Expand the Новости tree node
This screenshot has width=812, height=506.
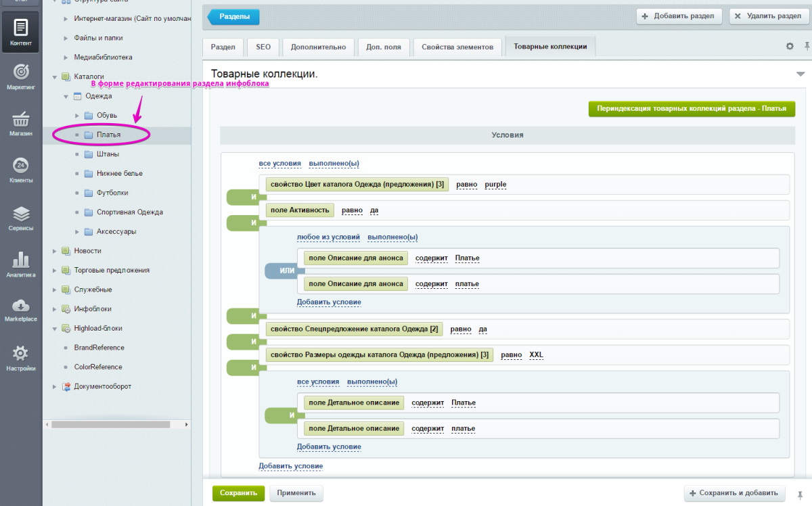55,251
